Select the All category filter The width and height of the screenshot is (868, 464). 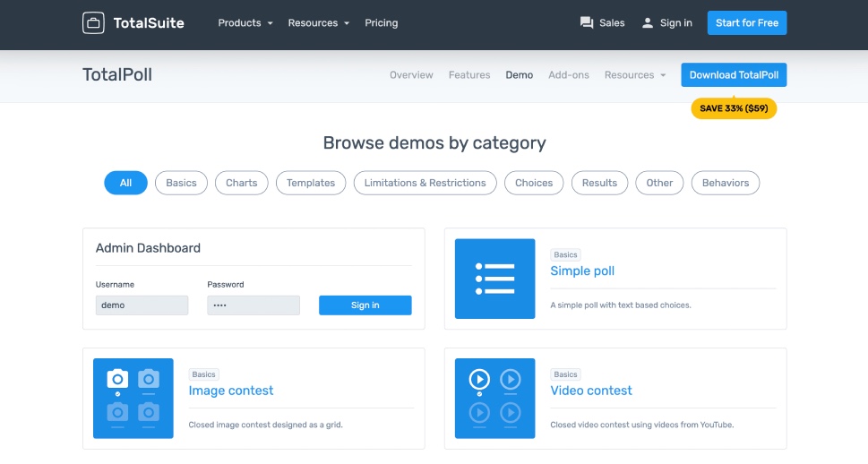pyautogui.click(x=125, y=183)
